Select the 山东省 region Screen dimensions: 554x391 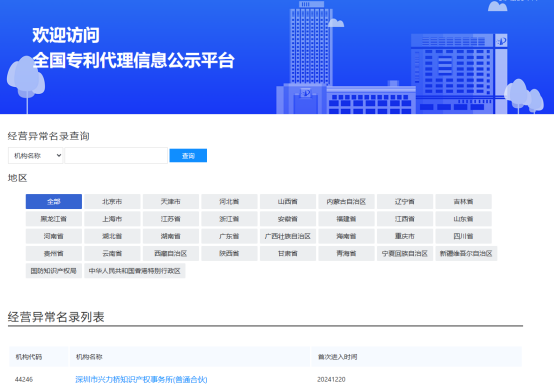coord(463,219)
